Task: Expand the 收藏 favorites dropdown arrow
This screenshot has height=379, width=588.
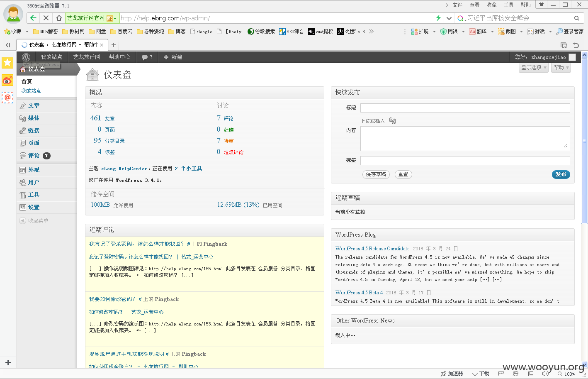Action: pyautogui.click(x=27, y=32)
